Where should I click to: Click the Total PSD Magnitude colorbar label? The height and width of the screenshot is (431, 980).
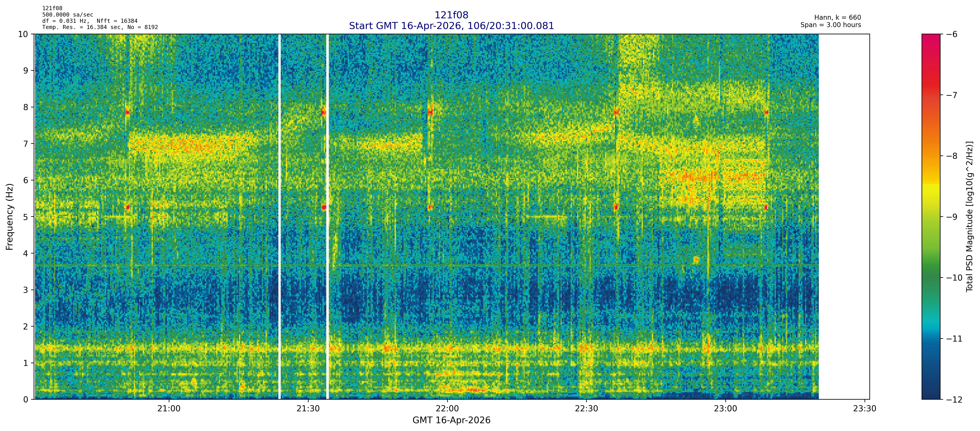[x=969, y=217]
